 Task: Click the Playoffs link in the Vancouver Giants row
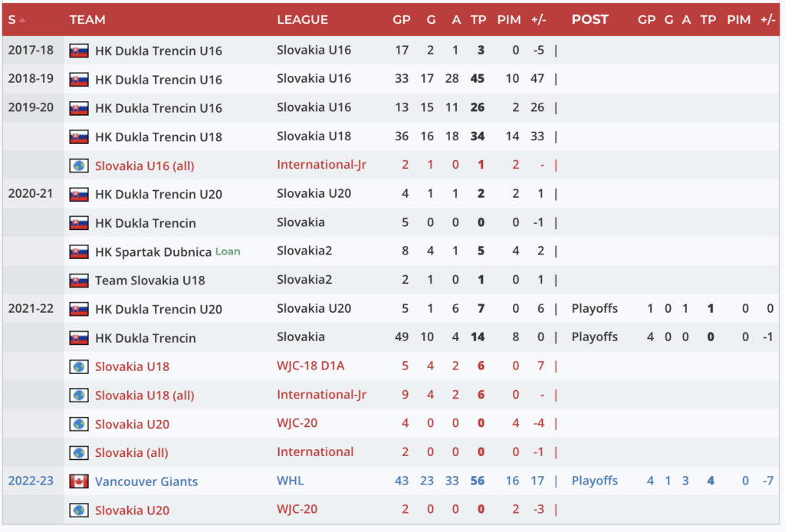(594, 481)
